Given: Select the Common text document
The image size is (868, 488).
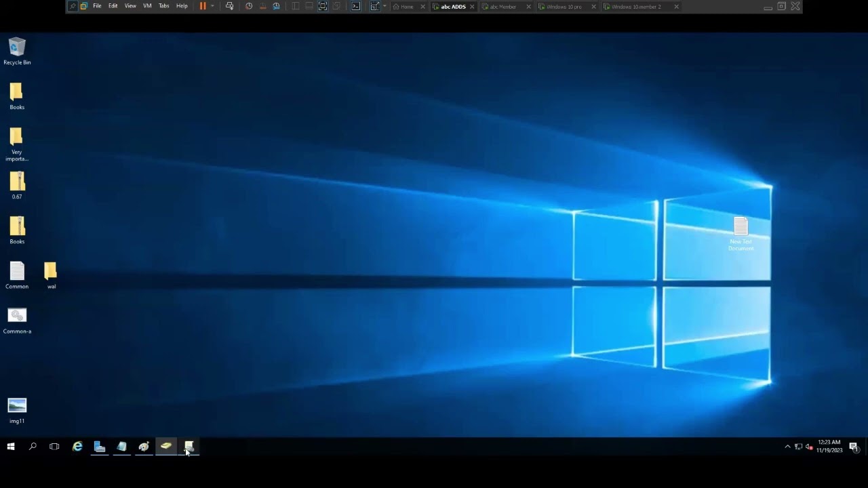Looking at the screenshot, I should point(17,275).
